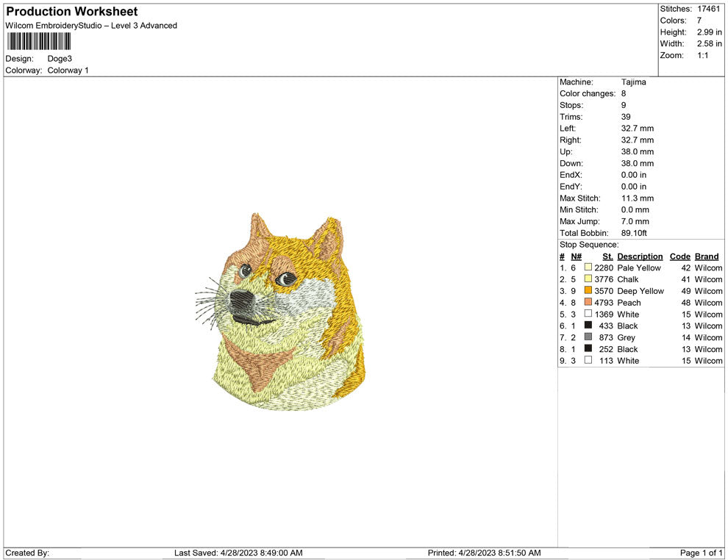The image size is (728, 560).
Task: Click the design name 'Doge3'
Action: point(60,59)
